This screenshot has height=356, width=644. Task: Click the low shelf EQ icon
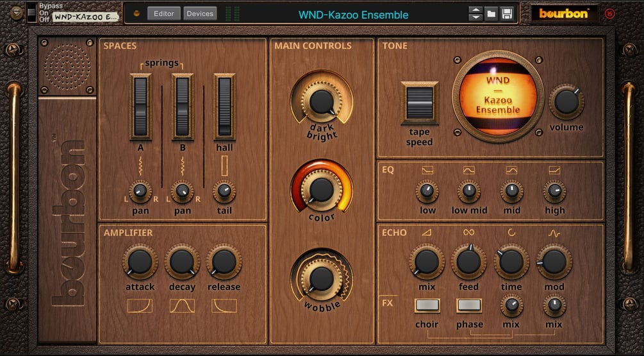point(427,170)
